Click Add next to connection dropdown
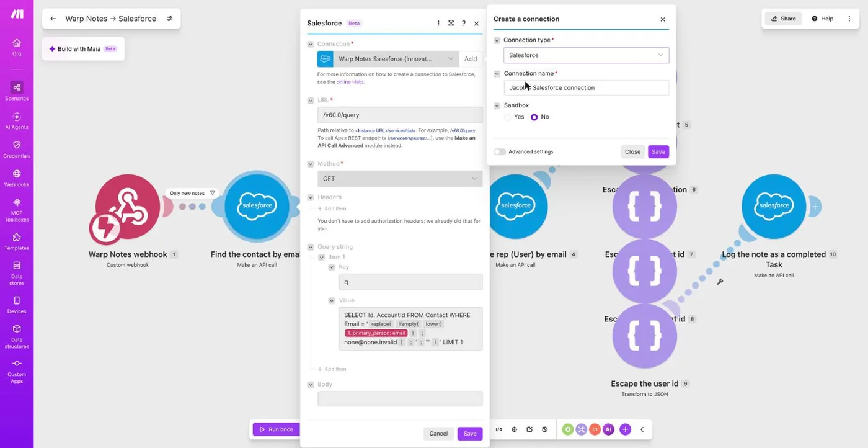This screenshot has height=448, width=868. pyautogui.click(x=471, y=59)
